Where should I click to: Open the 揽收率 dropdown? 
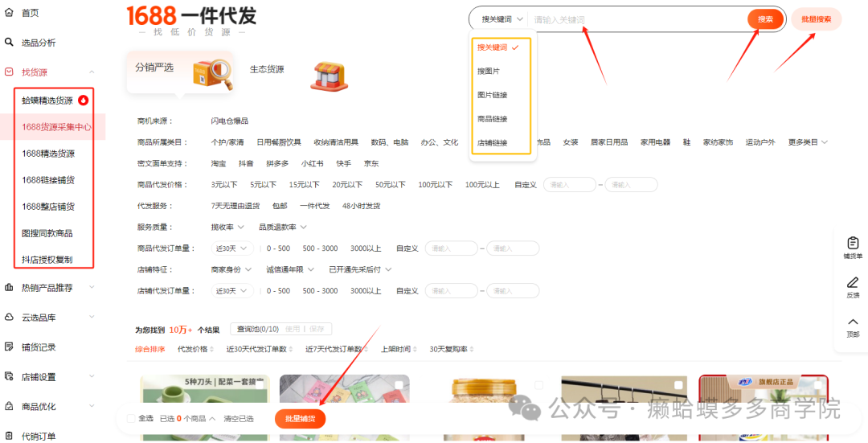click(x=227, y=227)
